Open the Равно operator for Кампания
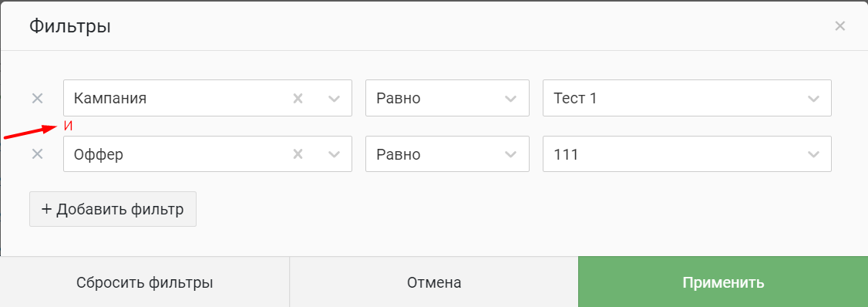This screenshot has width=868, height=307. click(x=447, y=98)
